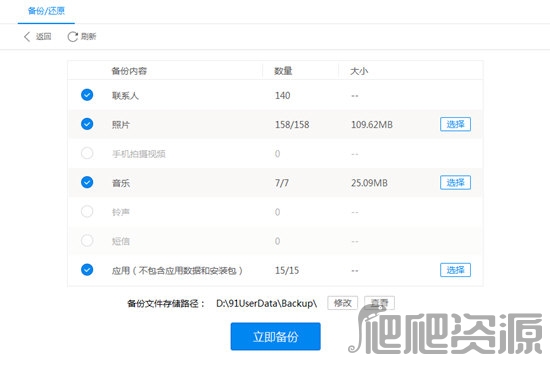Click the 7/7 music count

click(x=282, y=183)
